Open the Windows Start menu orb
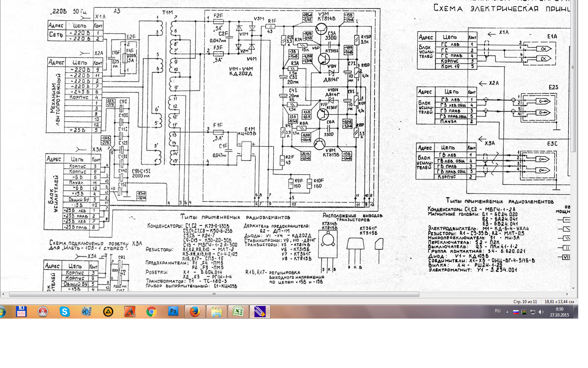 point(2,312)
